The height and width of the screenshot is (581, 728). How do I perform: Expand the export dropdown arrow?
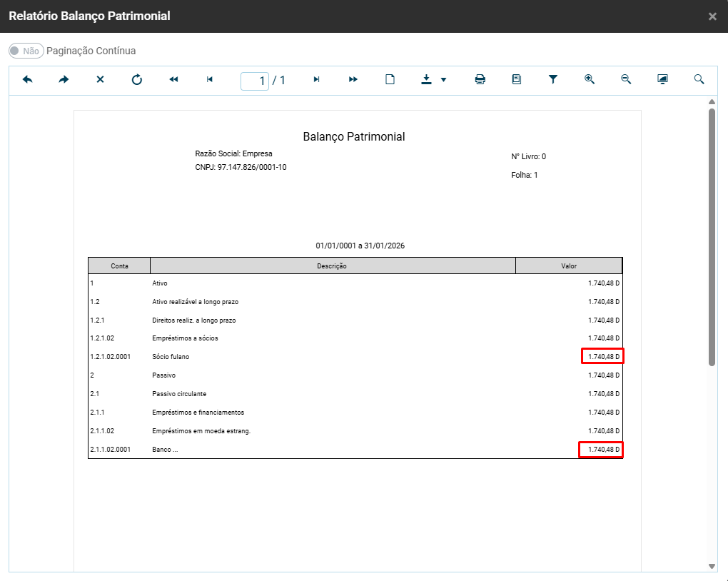click(443, 80)
